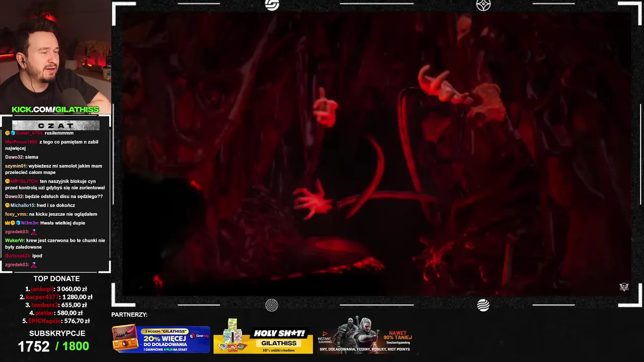644x362 pixels.
Task: Click the subscription goal 1800
Action: (75, 346)
